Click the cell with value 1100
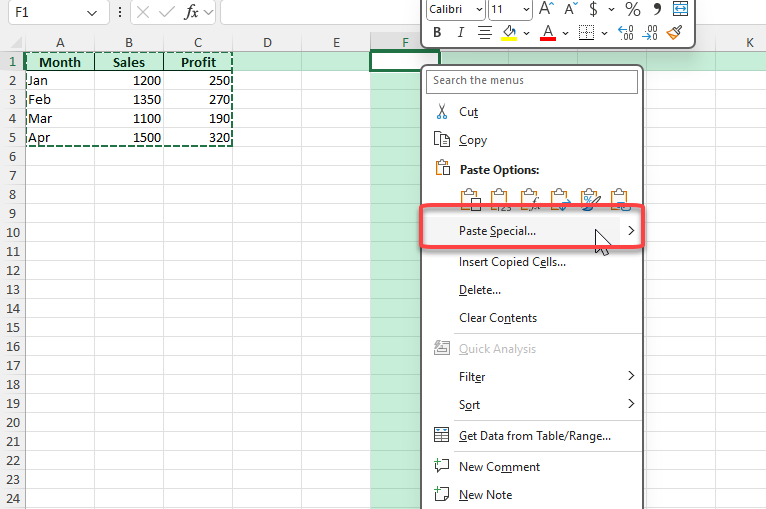 [129, 119]
